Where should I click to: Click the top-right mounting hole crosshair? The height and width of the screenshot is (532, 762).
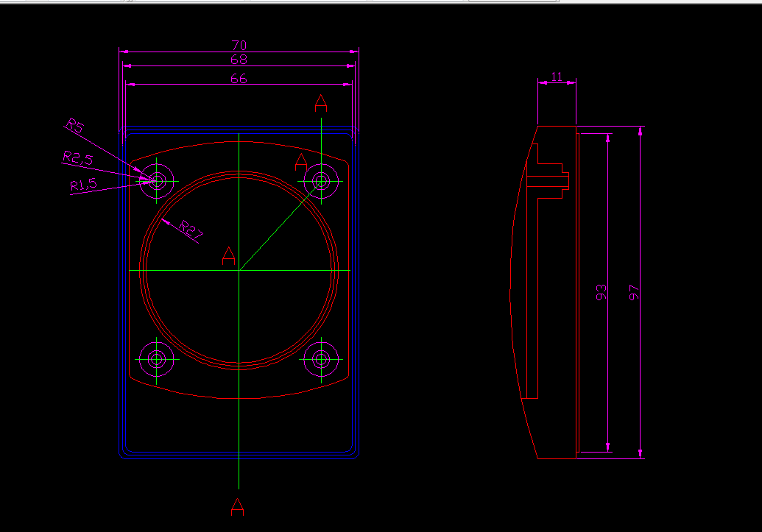[x=322, y=181]
